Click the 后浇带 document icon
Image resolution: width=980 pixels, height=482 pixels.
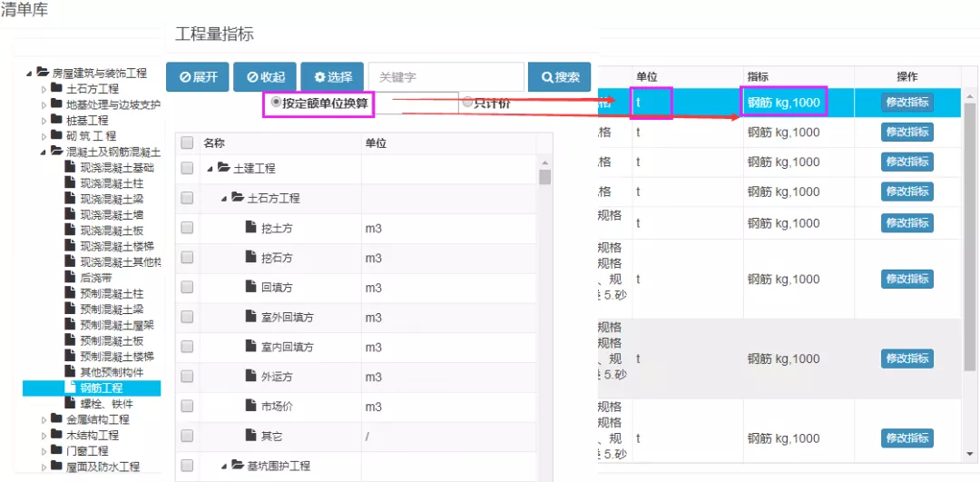pos(71,276)
